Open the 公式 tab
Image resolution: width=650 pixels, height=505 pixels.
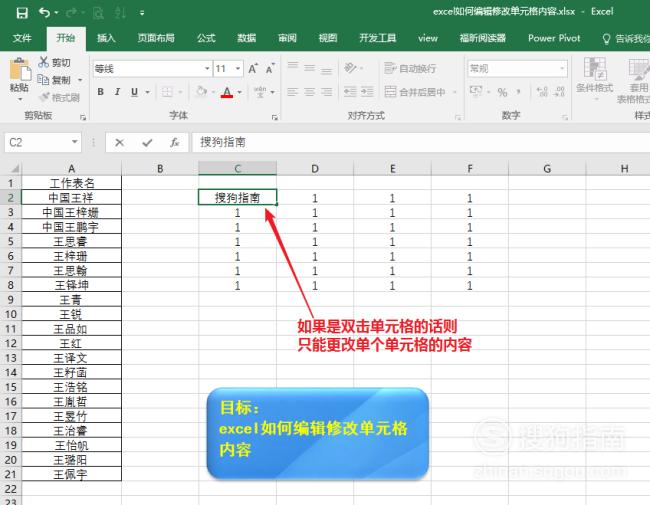click(x=206, y=38)
